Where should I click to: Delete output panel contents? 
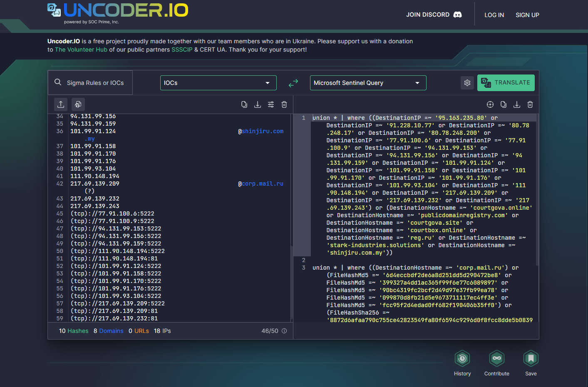pyautogui.click(x=530, y=104)
